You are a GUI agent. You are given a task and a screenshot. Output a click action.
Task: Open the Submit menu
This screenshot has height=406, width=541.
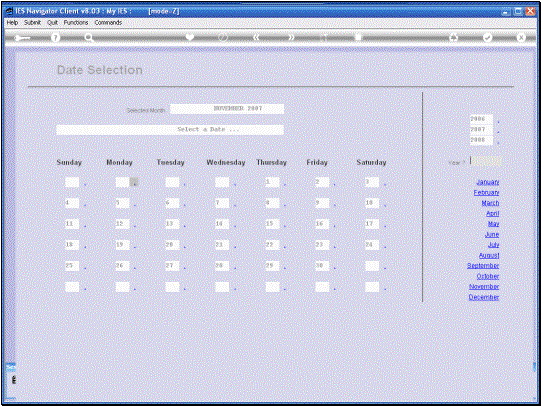tap(32, 22)
